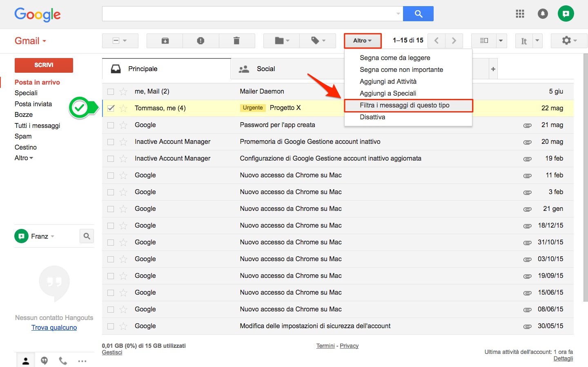Screen dimensions: 588x367
Task: Click the blue search magnifier button
Action: (x=418, y=13)
